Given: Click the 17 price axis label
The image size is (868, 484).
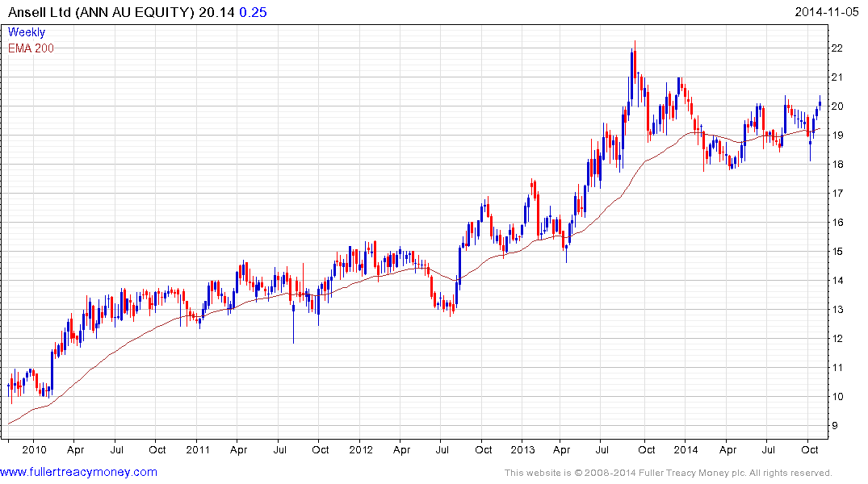Looking at the screenshot, I should (x=837, y=194).
